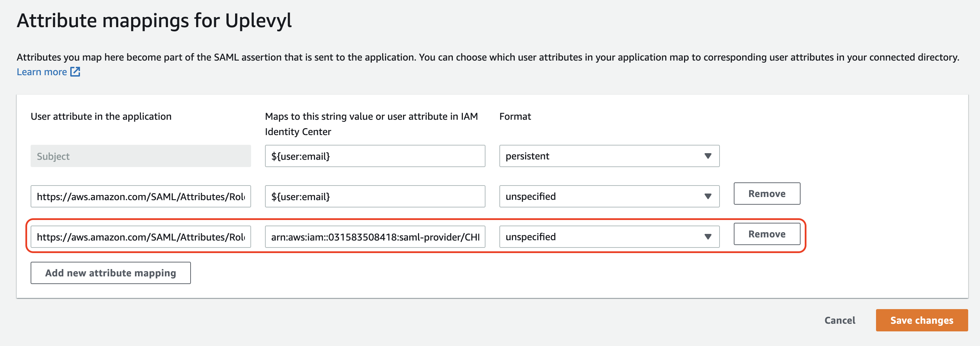
Task: Click the greyed-out Subject field
Action: [x=140, y=156]
